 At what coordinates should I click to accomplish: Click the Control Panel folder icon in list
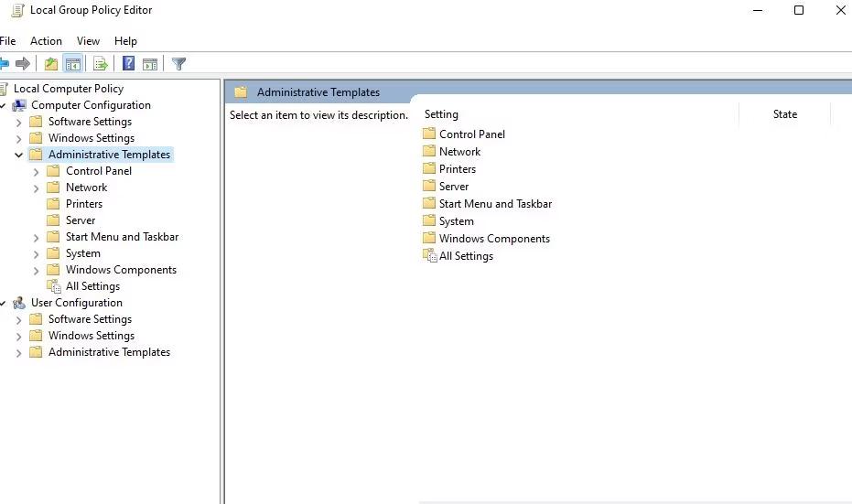click(429, 134)
